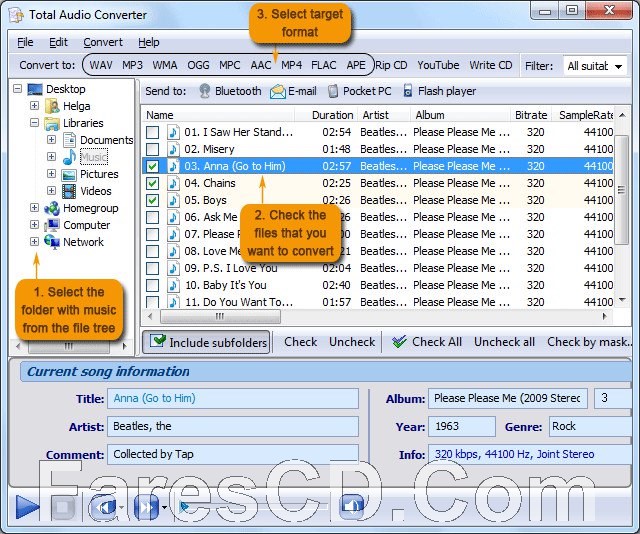Click the Libraries folder icon
This screenshot has height=534, width=640.
coord(52,123)
